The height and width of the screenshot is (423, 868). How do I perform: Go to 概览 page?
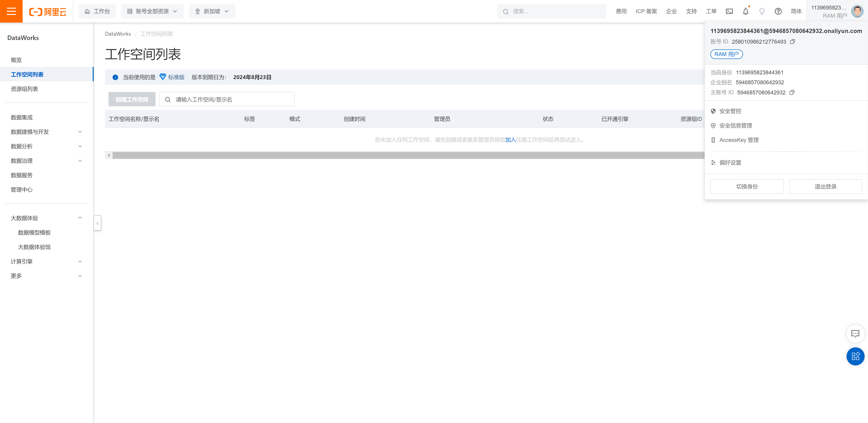[16, 60]
